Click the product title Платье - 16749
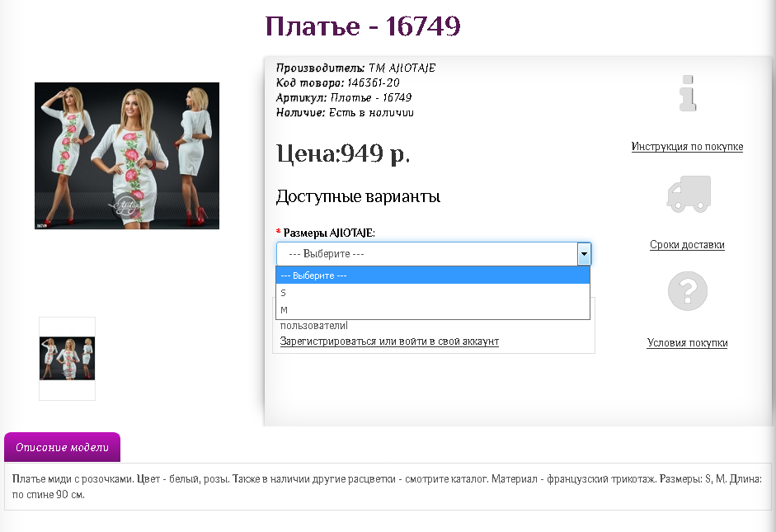 (x=363, y=27)
